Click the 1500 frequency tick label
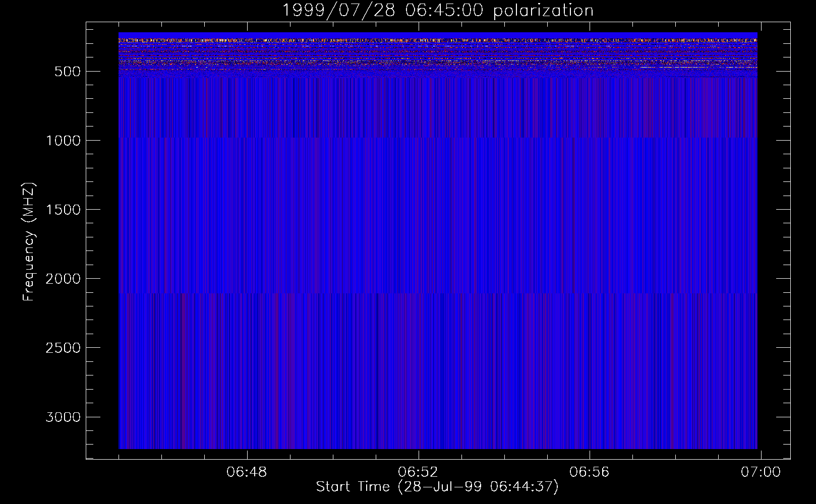 63,210
